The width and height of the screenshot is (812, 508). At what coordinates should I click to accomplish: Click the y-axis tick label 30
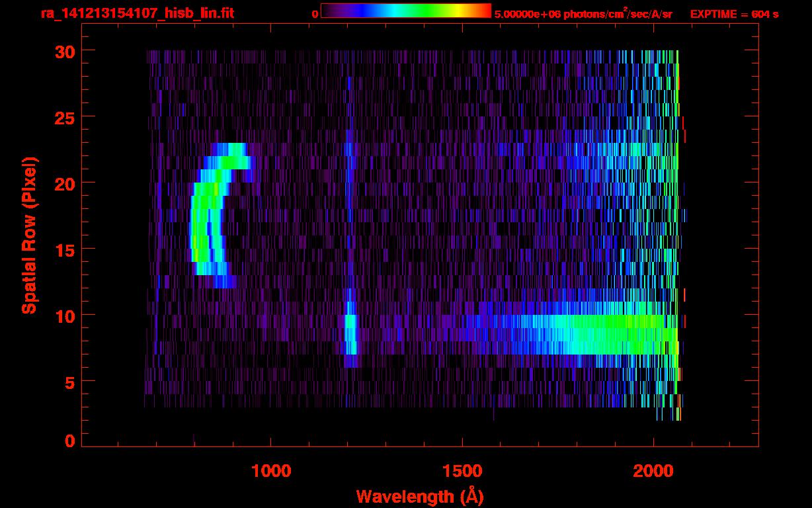63,51
